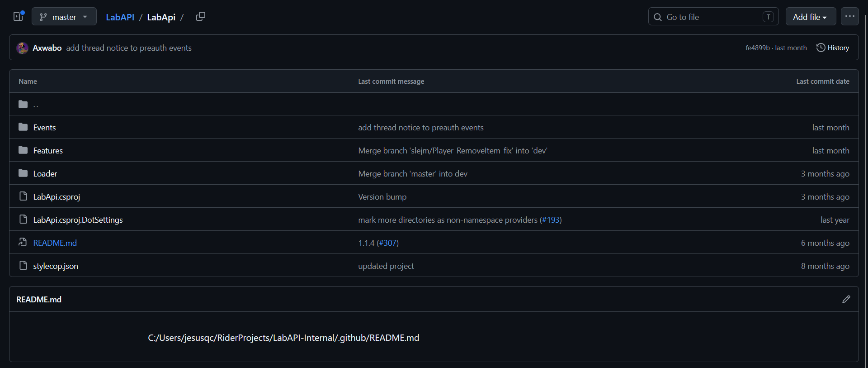Open the Events row commit message
This screenshot has height=368, width=868.
click(421, 128)
